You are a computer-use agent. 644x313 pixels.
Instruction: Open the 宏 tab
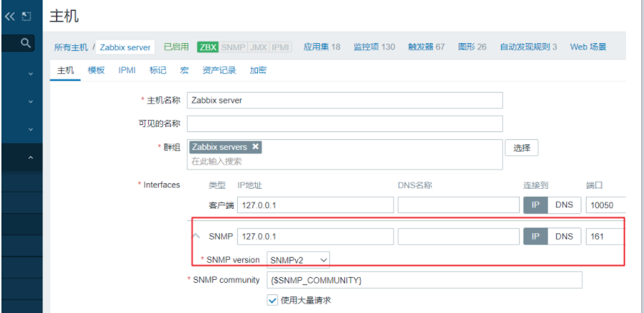185,70
